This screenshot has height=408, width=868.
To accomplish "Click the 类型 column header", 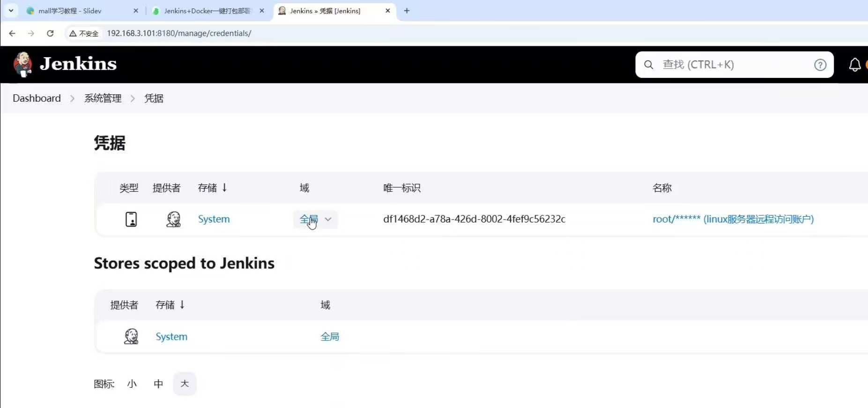I will (x=129, y=188).
